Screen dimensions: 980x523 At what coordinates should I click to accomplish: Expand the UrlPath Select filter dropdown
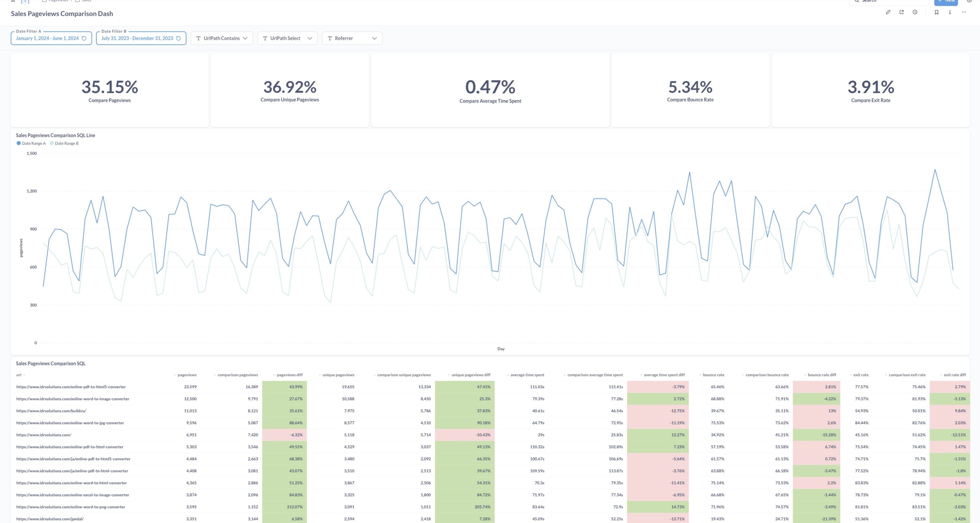pyautogui.click(x=287, y=38)
